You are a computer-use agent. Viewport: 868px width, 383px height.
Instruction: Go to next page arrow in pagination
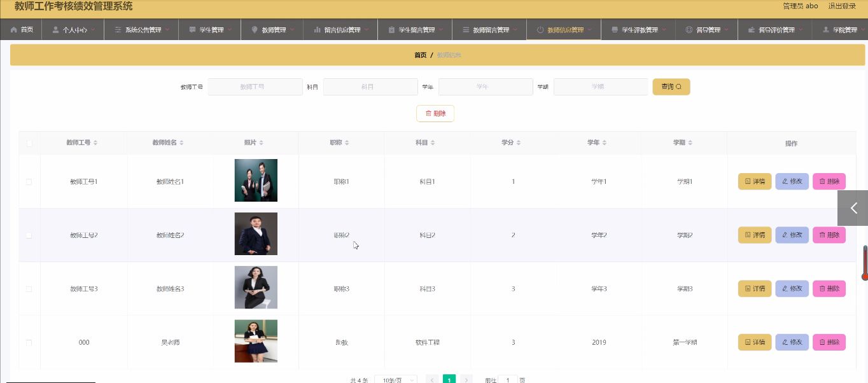[x=466, y=380]
